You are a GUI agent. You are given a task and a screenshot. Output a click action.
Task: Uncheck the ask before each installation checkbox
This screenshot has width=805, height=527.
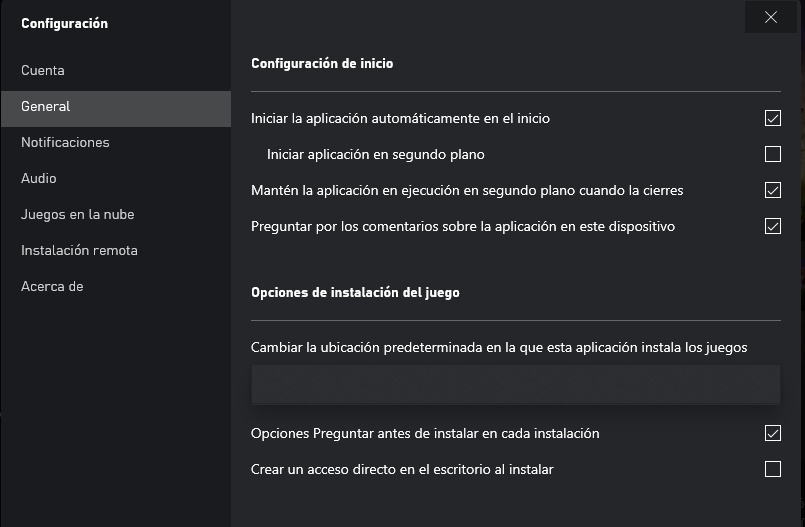[772, 433]
